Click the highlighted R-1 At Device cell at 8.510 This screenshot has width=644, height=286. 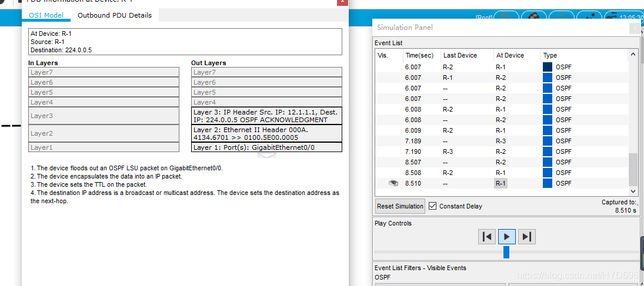(500, 183)
